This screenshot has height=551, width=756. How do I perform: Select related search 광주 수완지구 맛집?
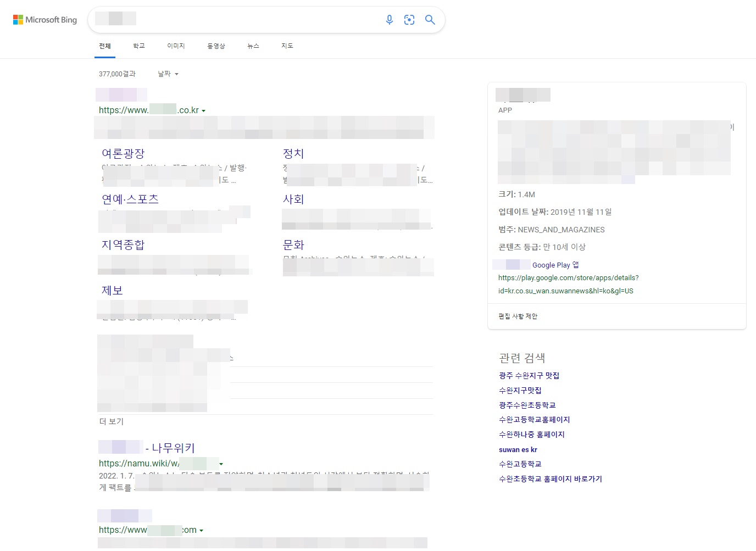point(529,376)
